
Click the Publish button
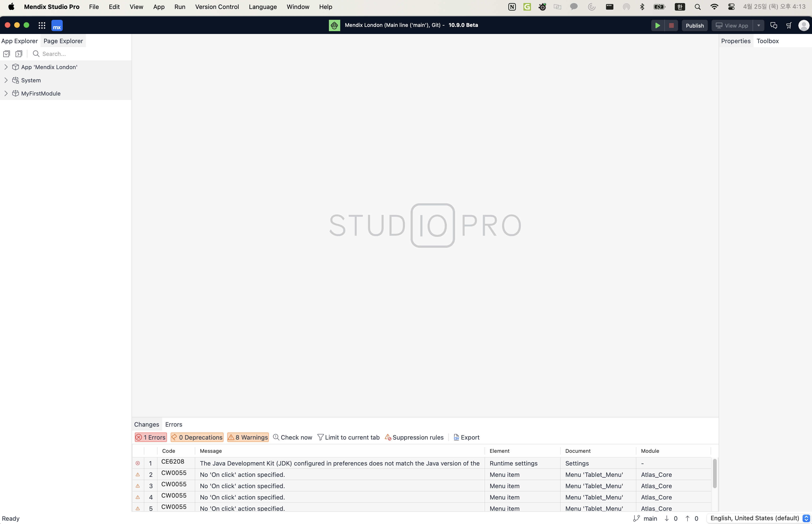pyautogui.click(x=695, y=25)
